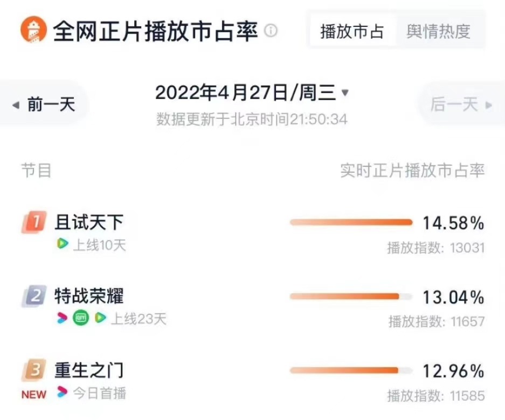505x420 pixels.
Task: Click the orange lighthouse app logo
Action: click(x=33, y=31)
